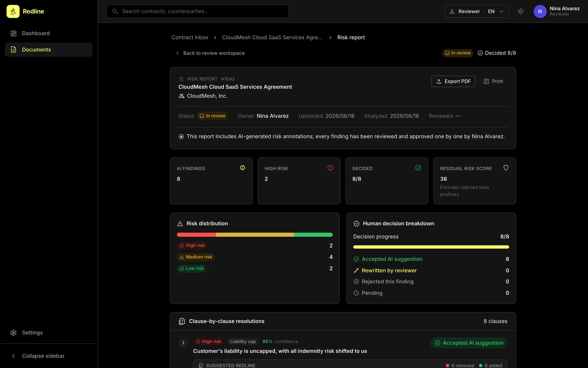The image size is (588, 368).
Task: Click the Accepted AI suggestion check icon in breakdown
Action: pyautogui.click(x=356, y=259)
